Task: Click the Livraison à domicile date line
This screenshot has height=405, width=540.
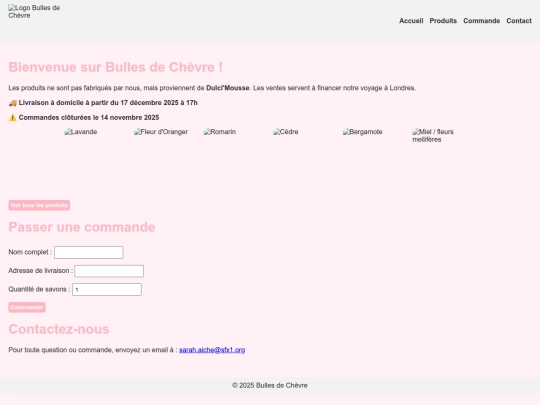Action: pos(103,103)
